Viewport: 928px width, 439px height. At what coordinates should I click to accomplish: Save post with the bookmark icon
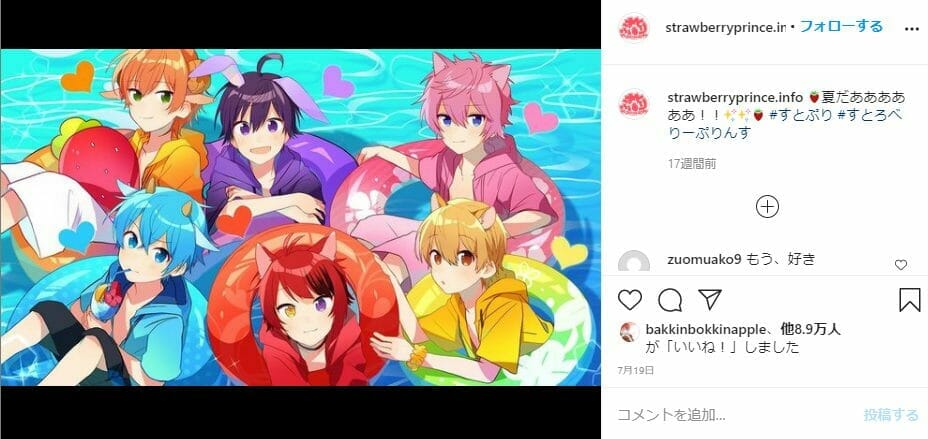[909, 300]
